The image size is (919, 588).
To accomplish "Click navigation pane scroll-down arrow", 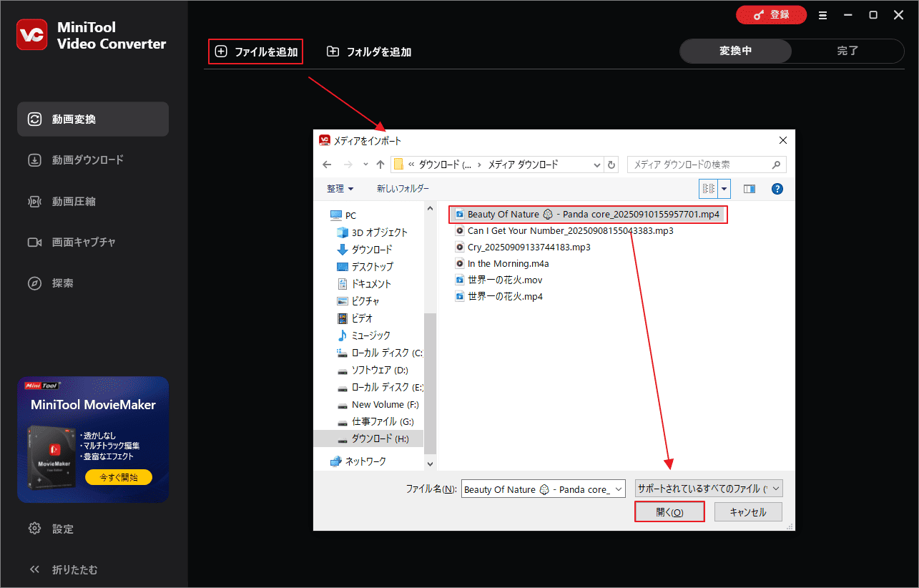I will (431, 464).
